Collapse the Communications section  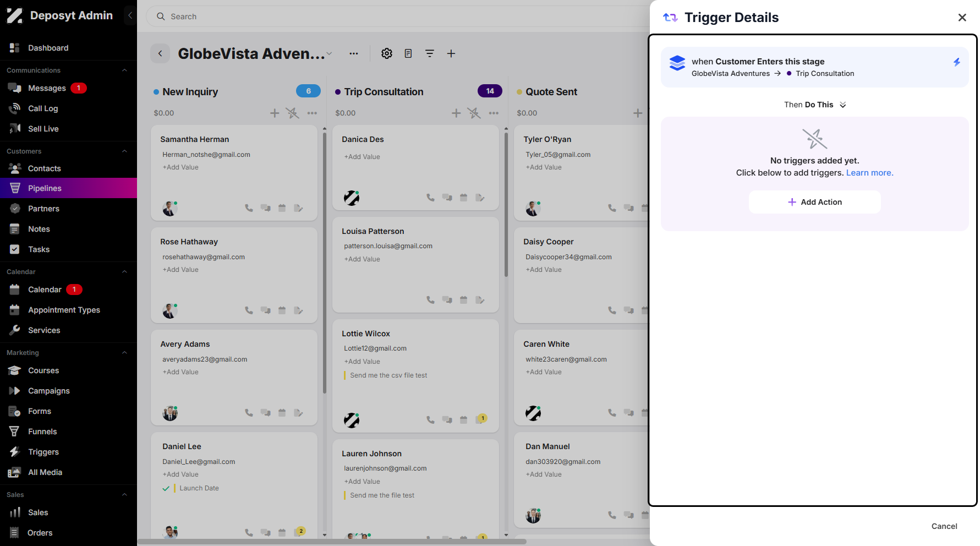point(124,70)
